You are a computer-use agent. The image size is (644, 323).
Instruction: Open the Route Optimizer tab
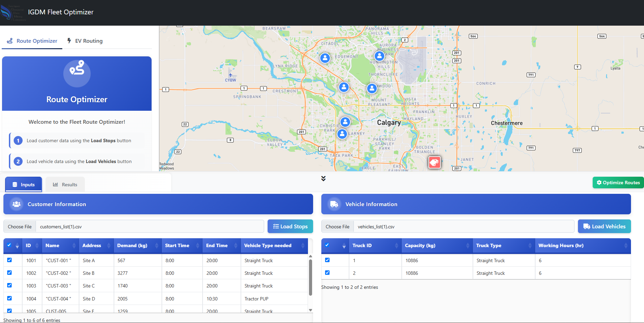tap(32, 41)
